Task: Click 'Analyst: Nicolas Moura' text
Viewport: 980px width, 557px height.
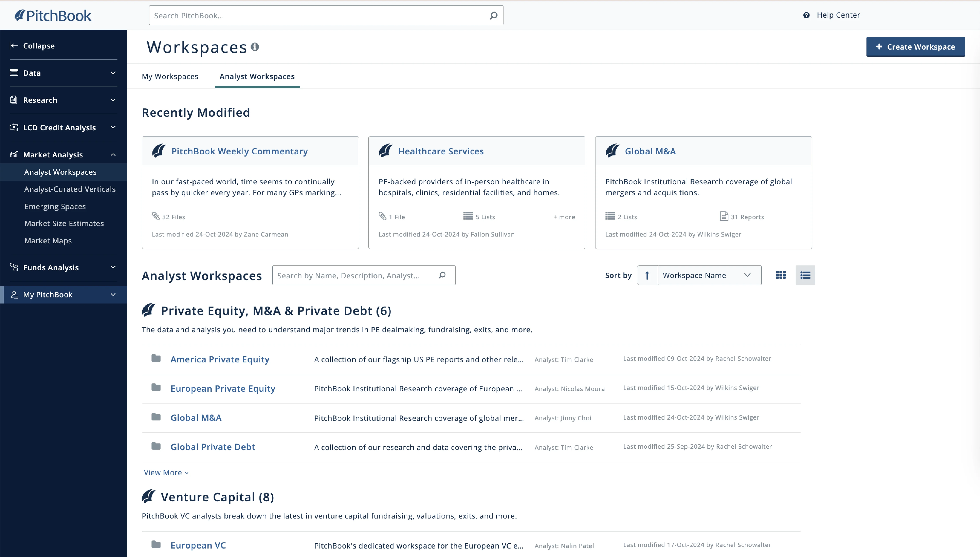Action: click(569, 389)
